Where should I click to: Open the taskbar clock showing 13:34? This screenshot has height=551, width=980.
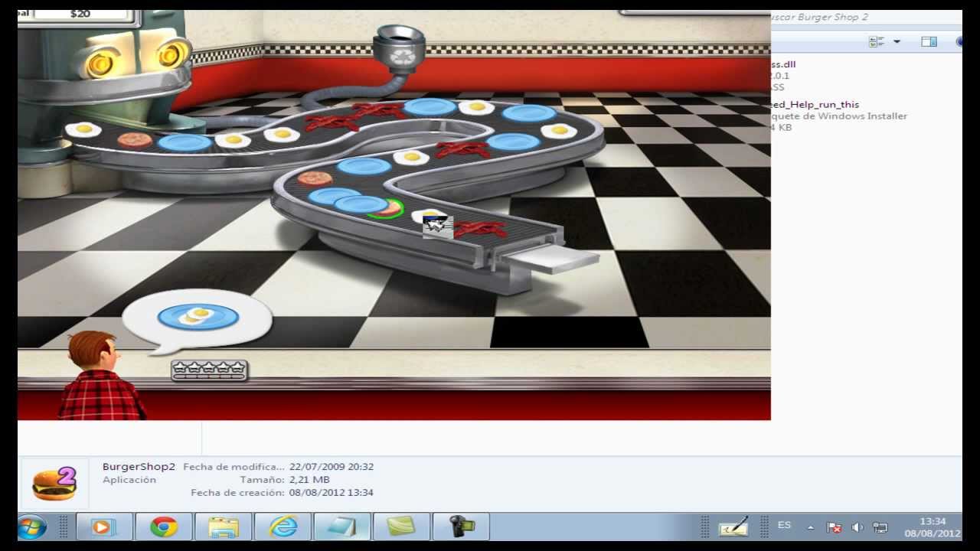[932, 527]
